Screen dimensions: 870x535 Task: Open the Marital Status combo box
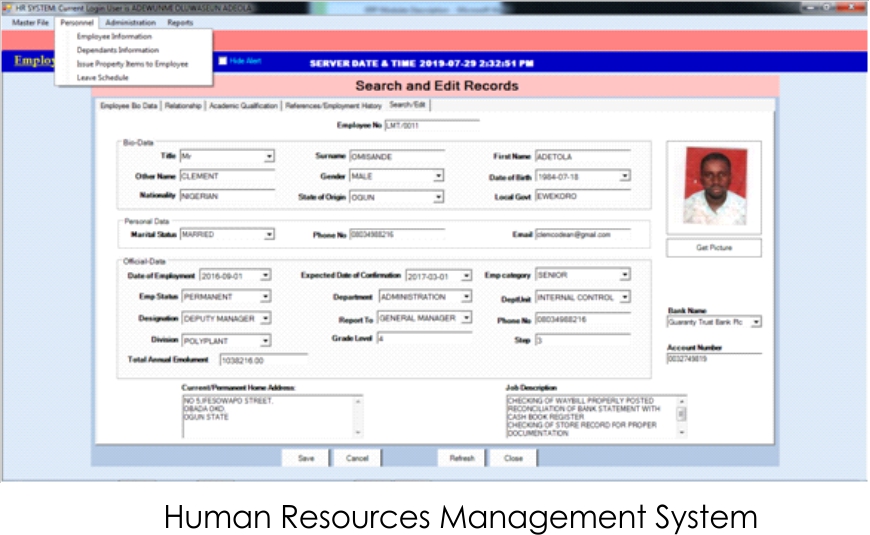click(269, 235)
